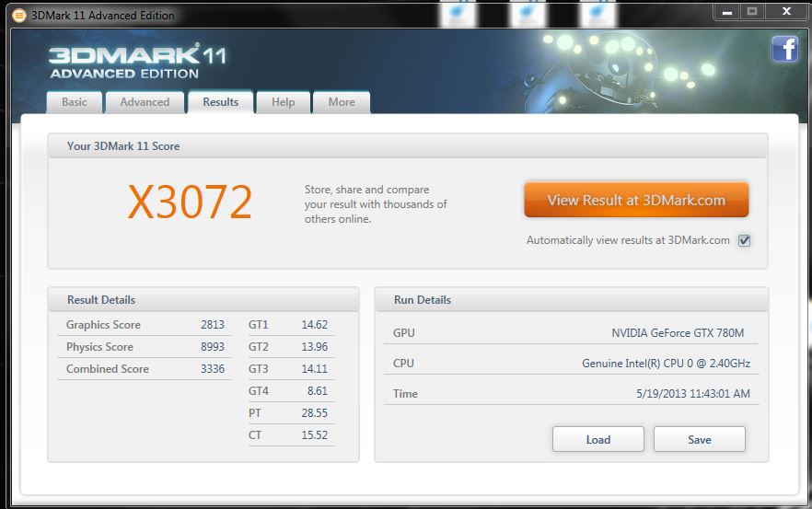Click the CT value 15.52
812x509 pixels.
(314, 435)
